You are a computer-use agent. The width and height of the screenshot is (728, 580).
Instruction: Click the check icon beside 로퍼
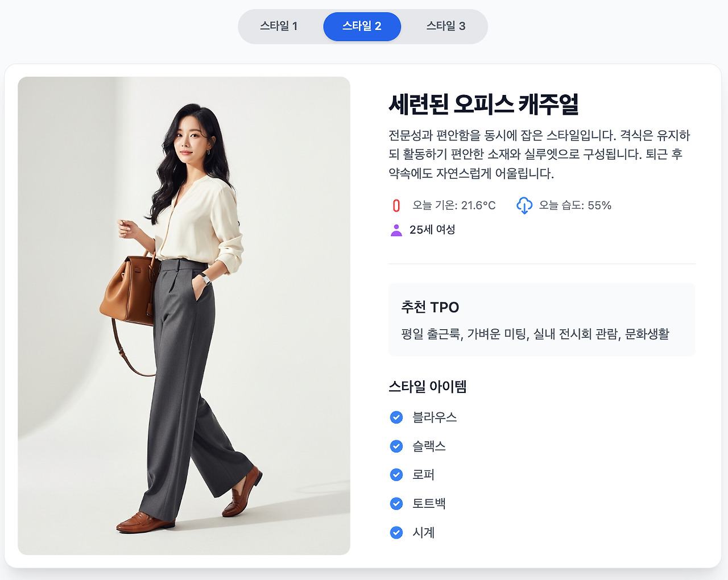pyautogui.click(x=396, y=475)
